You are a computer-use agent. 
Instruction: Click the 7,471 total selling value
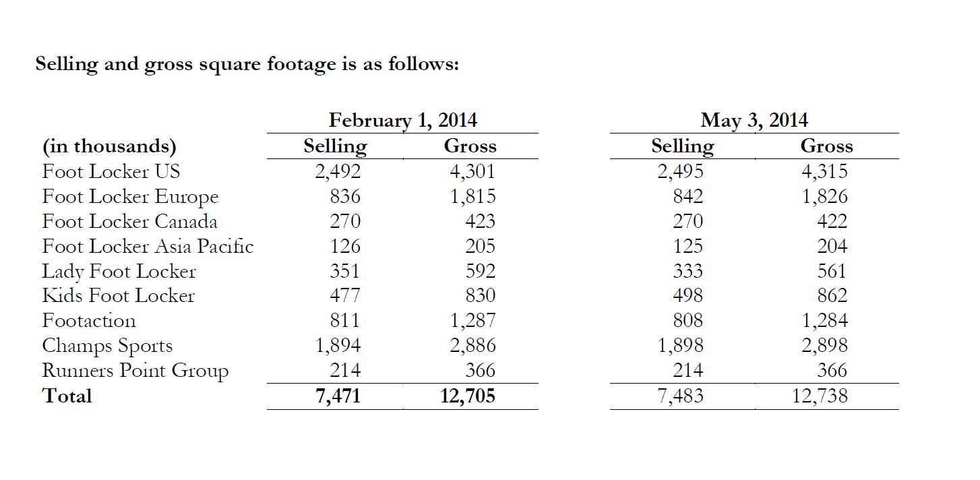[x=338, y=396]
